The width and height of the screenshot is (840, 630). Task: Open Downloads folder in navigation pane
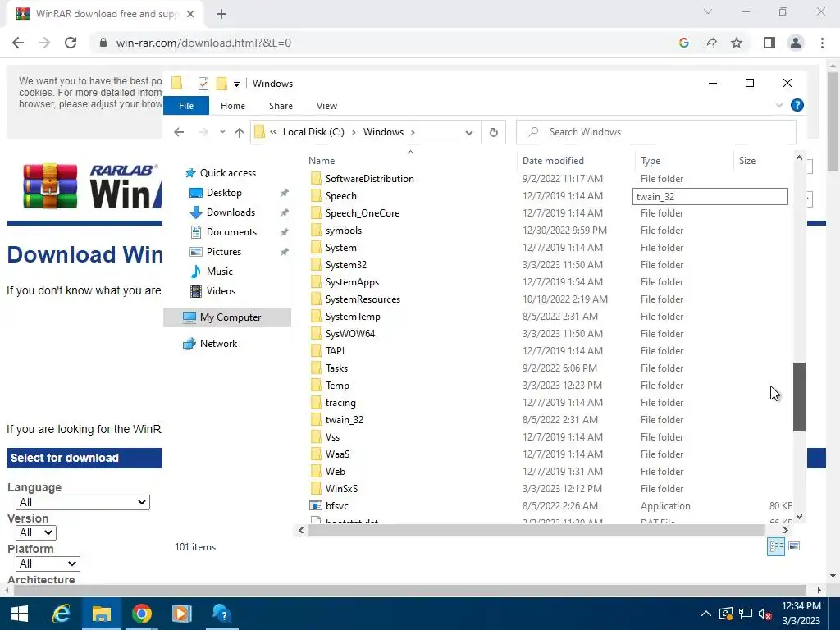coord(231,212)
